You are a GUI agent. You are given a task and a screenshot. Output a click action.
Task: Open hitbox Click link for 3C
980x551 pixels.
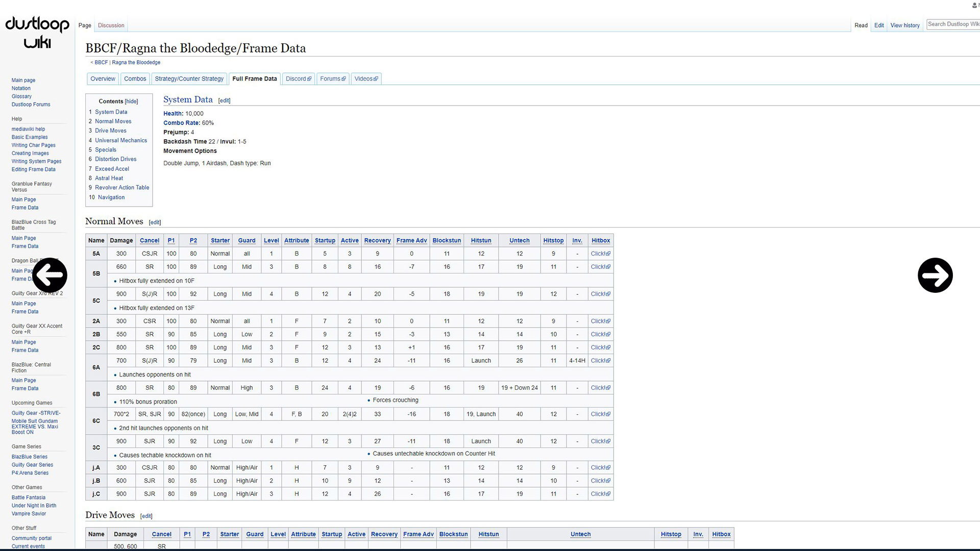(600, 441)
